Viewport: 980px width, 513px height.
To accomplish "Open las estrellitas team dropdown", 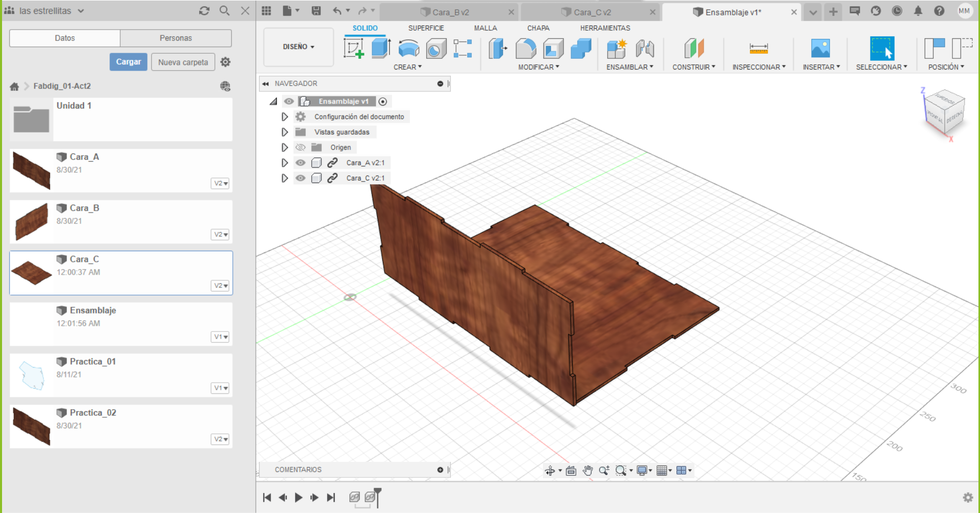I will click(x=51, y=11).
